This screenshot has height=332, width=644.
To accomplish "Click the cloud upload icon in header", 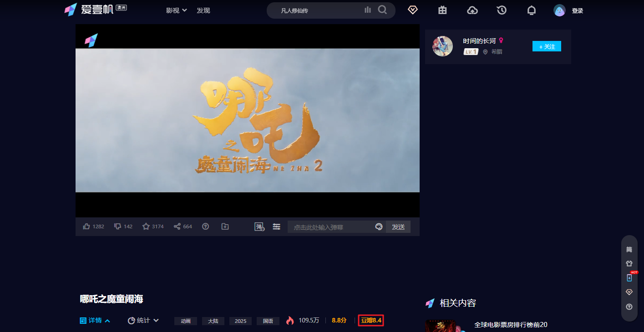I will click(x=472, y=10).
